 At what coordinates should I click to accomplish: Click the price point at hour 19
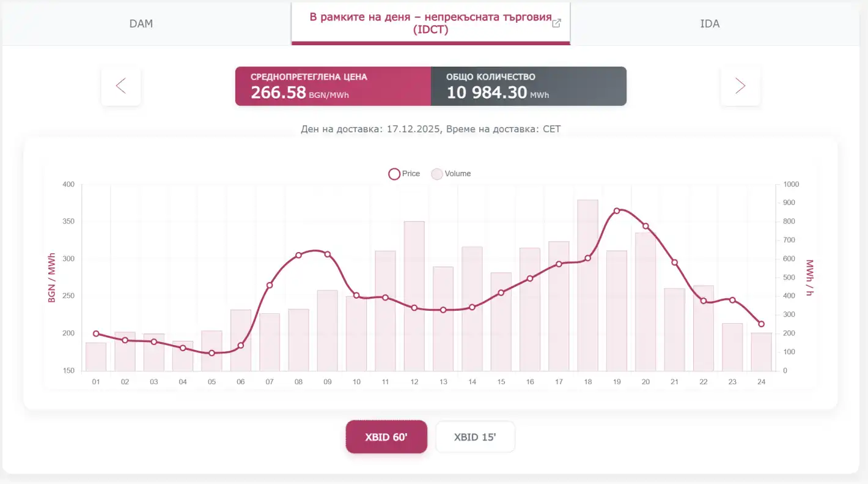point(617,210)
